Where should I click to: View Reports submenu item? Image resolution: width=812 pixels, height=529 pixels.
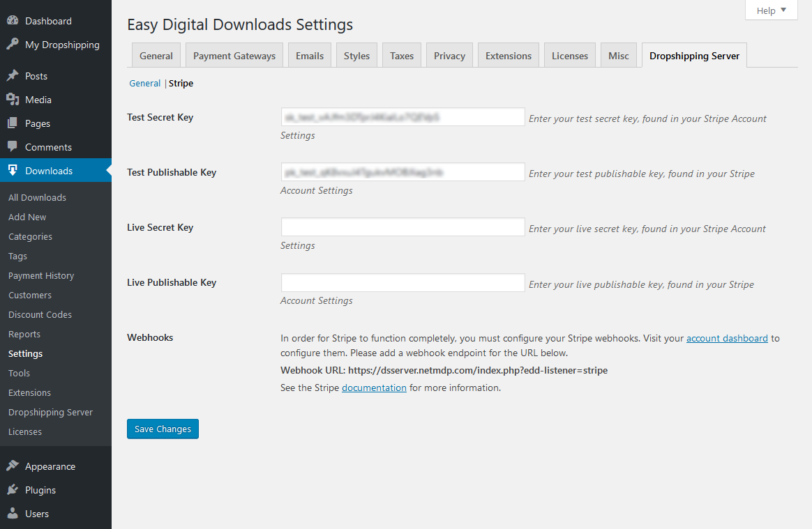pos(24,335)
